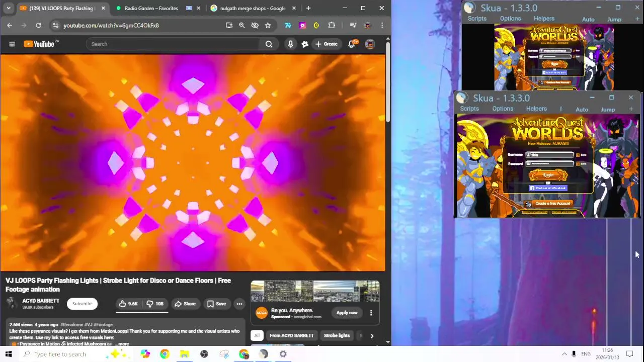Image resolution: width=644 pixels, height=362 pixels.
Task: Select the Strobe lights filter chip
Action: coord(337,336)
